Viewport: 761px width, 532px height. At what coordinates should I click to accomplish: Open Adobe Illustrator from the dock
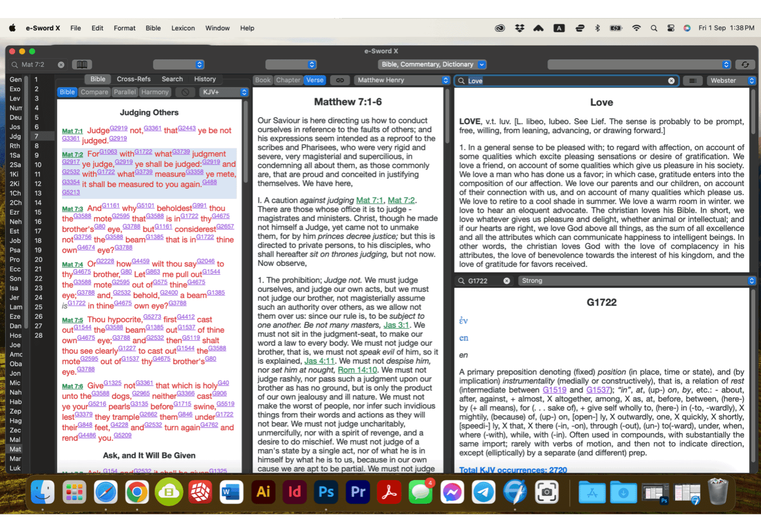point(263,492)
